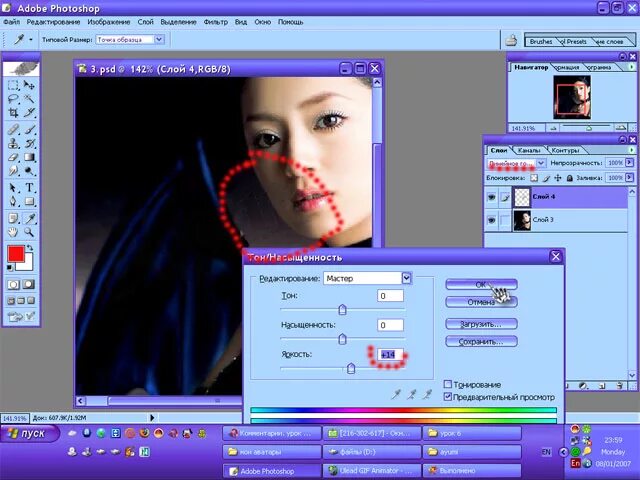640x480 pixels.
Task: Click the trash icon in Layers panel
Action: coord(620,385)
